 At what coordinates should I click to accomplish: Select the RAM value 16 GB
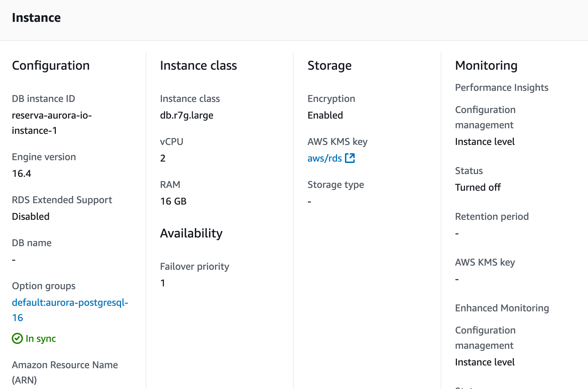pos(173,201)
